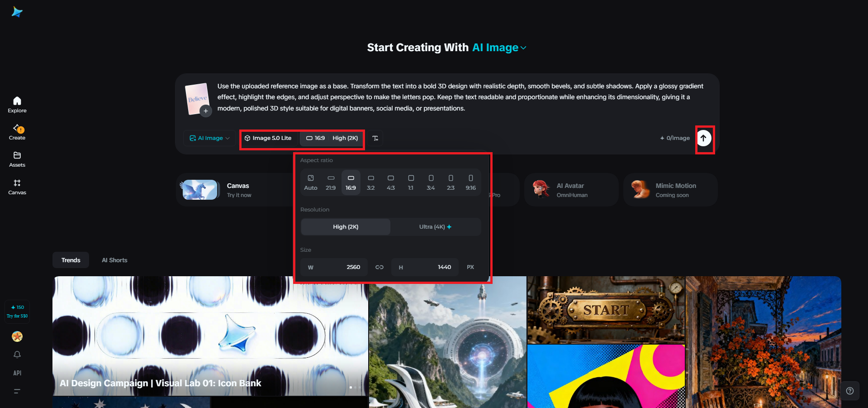The width and height of the screenshot is (868, 408).
Task: Select the Auto aspect ratio option
Action: coord(311,182)
